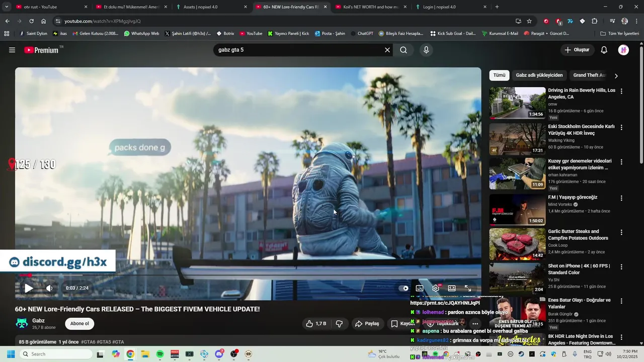Seek on the video progress bar

click(248, 275)
